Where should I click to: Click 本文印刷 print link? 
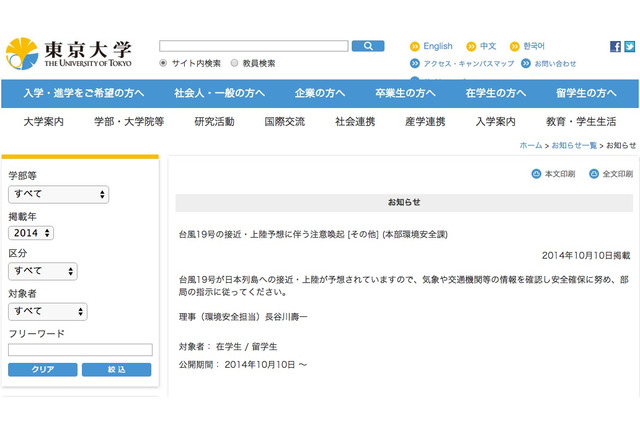click(560, 174)
